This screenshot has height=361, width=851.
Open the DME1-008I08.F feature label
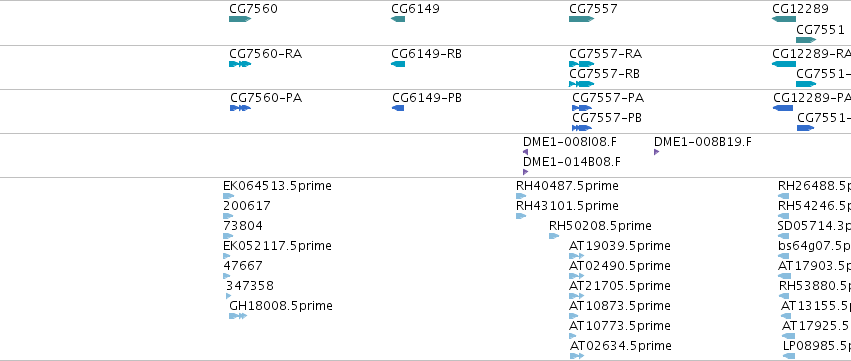(570, 142)
